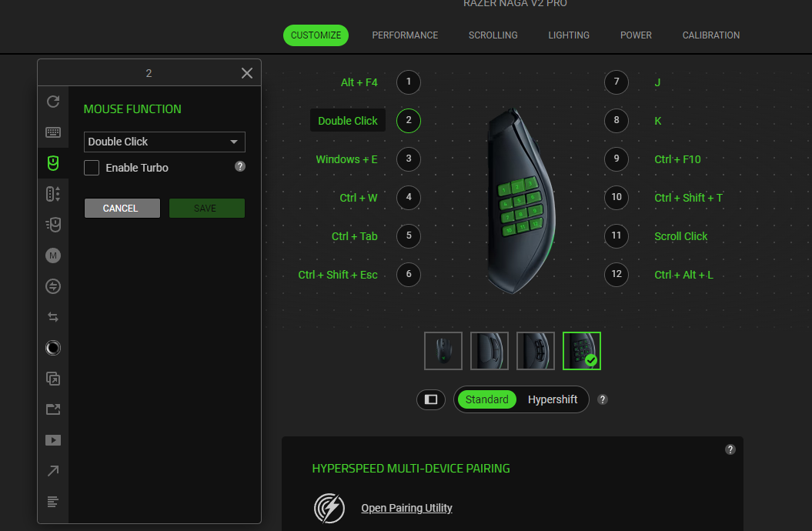Click help icon in Hyperspeed pairing panel
This screenshot has height=531, width=812.
(x=730, y=449)
